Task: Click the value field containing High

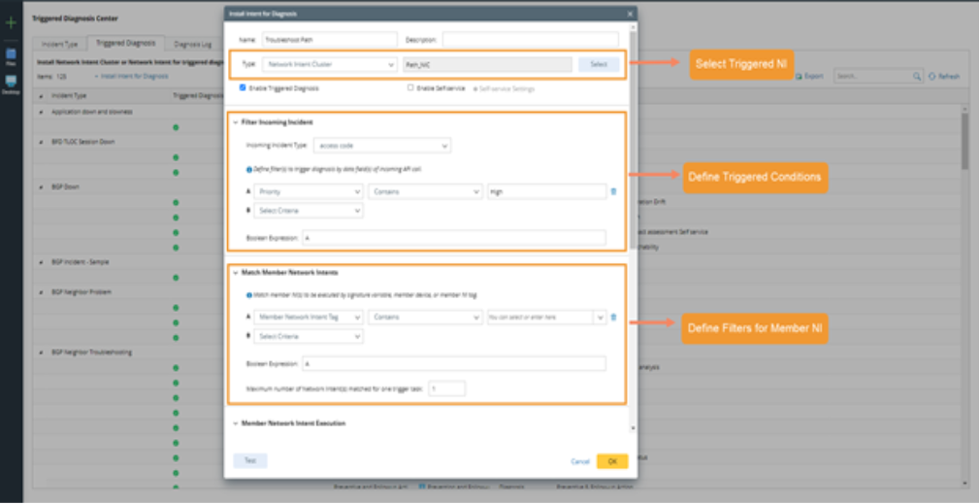Action: (x=547, y=192)
